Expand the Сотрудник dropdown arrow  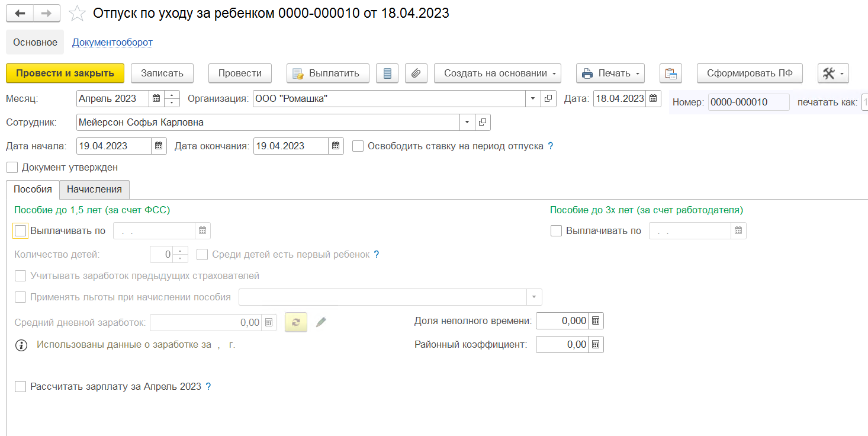[x=467, y=123]
